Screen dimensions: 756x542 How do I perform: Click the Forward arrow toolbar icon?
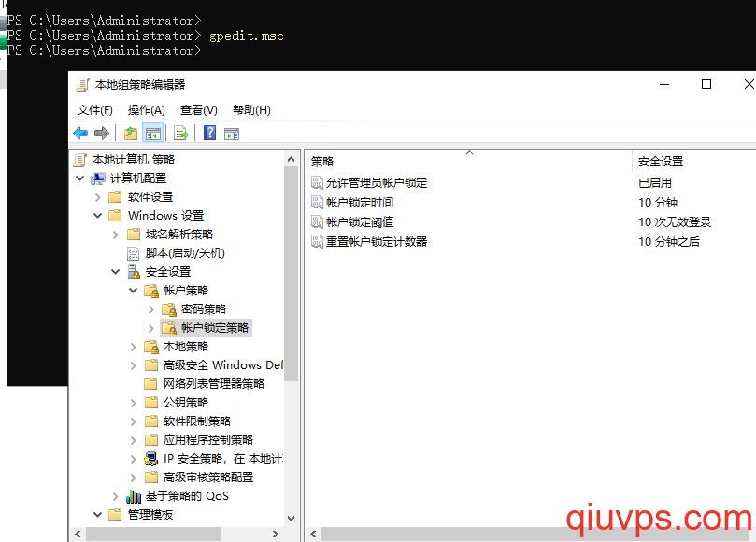click(x=102, y=134)
